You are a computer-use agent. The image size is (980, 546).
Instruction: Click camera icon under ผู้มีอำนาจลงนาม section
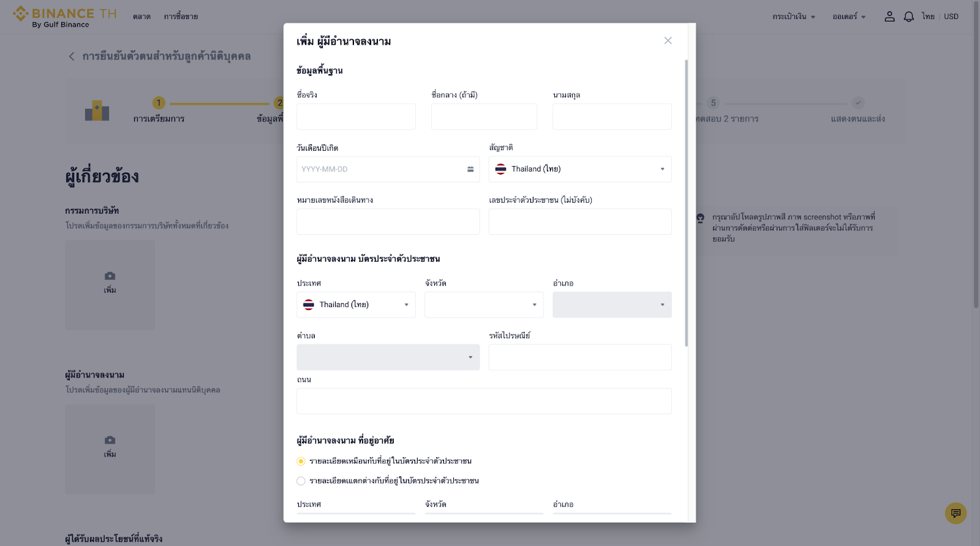coord(110,441)
